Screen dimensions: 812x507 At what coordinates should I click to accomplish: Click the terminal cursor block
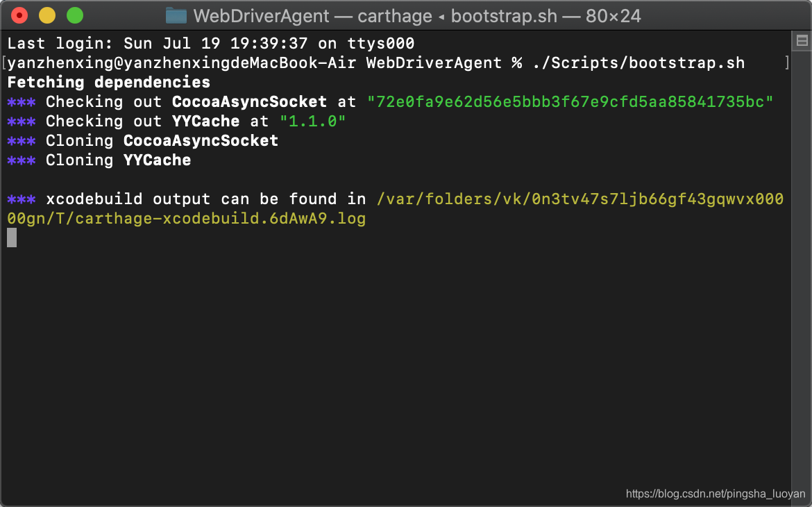(10, 238)
